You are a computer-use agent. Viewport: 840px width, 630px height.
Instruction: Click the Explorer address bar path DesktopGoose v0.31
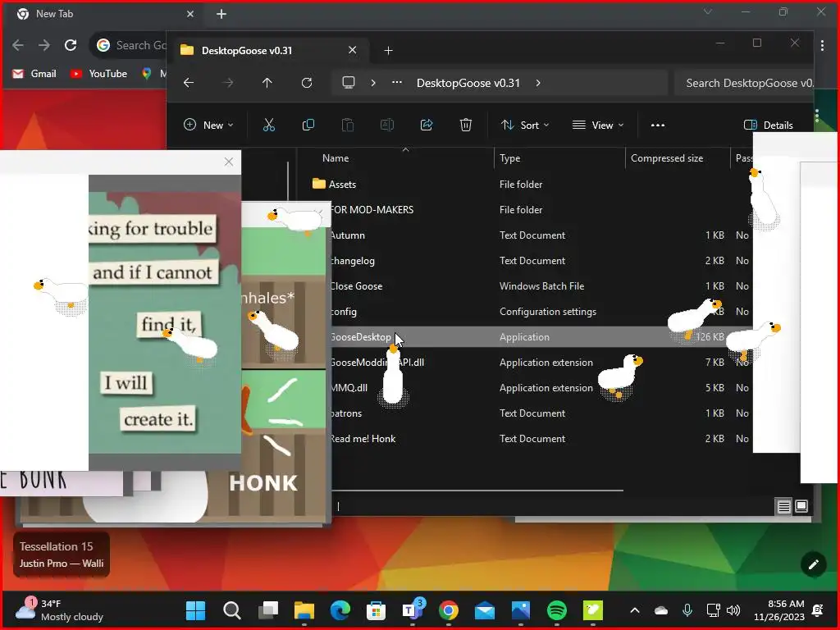tap(468, 83)
